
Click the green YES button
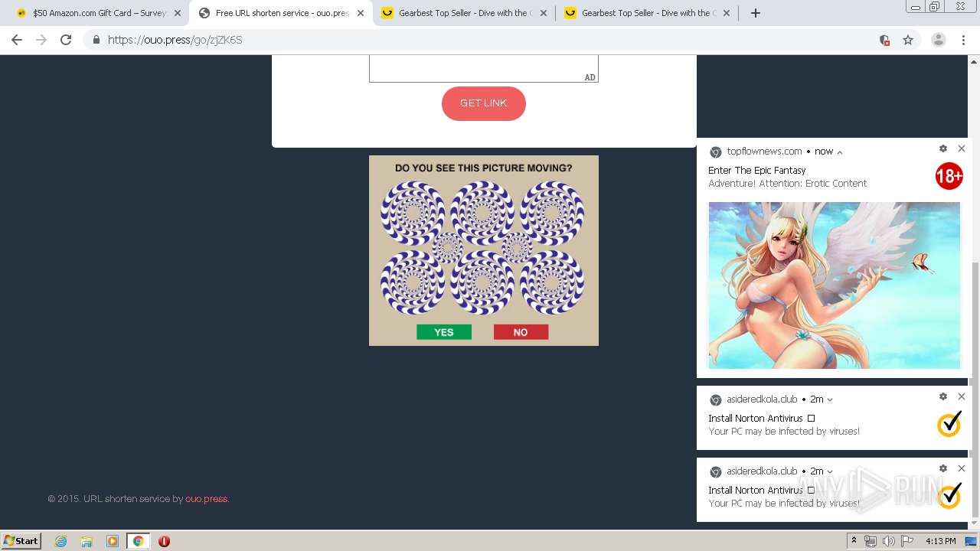point(444,332)
